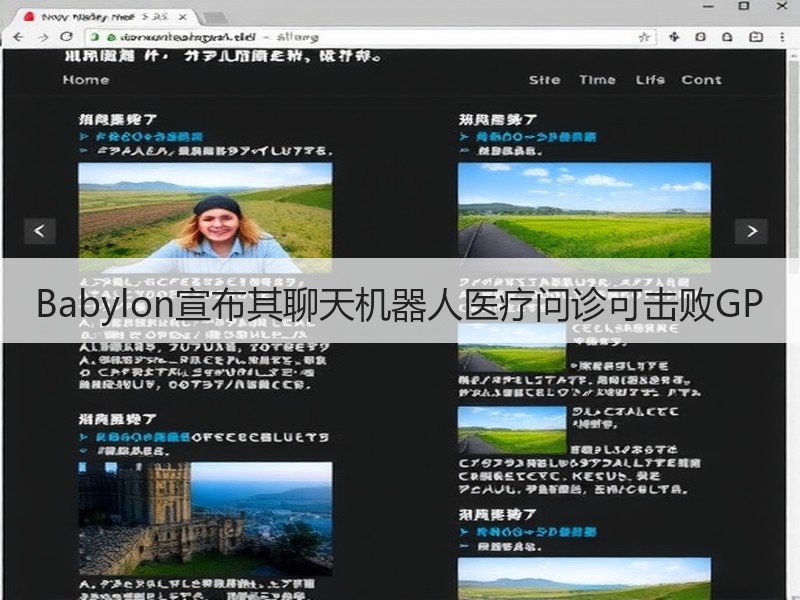Open the first small field thumbnail in right column
This screenshot has width=800, height=600.
[x=512, y=347]
